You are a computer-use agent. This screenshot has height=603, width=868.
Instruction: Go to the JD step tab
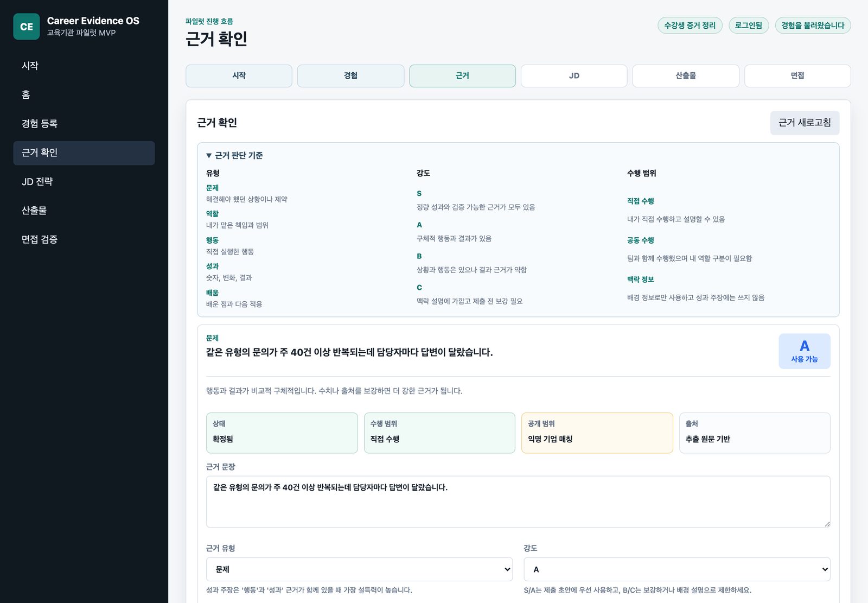click(574, 76)
